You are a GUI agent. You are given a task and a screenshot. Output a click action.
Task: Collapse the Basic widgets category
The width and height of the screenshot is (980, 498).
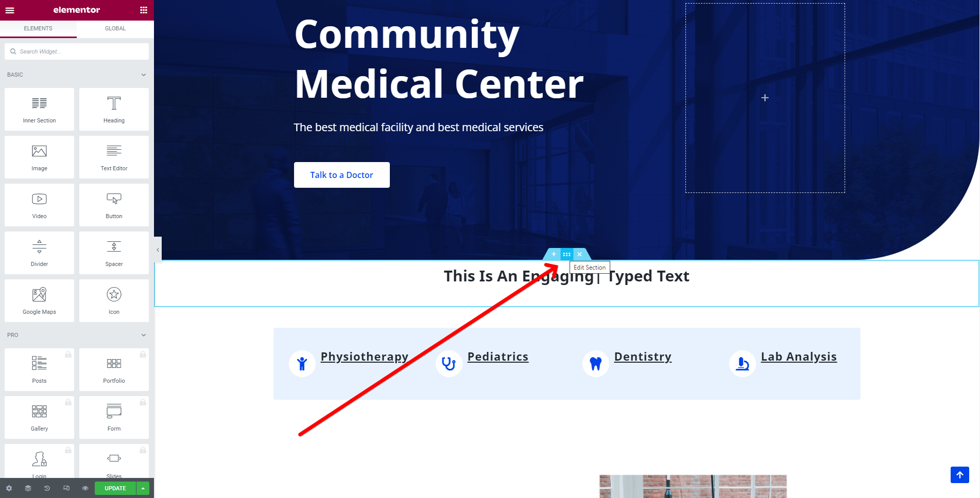pos(144,75)
